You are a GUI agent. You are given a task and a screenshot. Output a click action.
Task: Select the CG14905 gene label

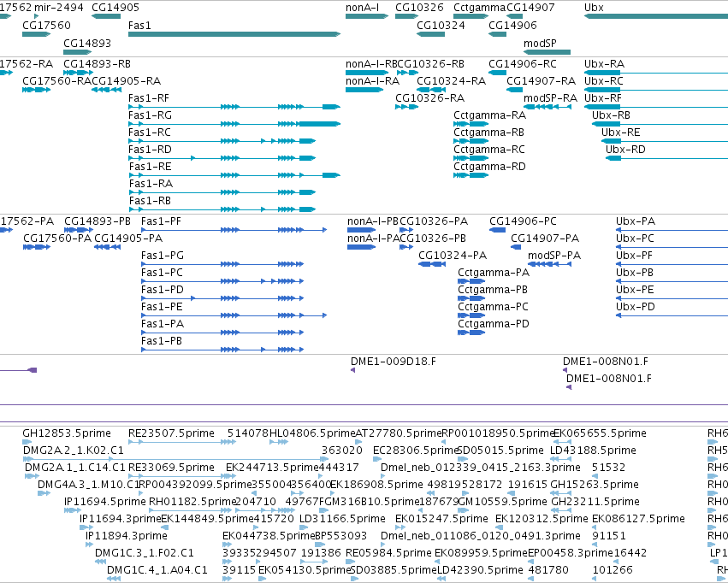115,8
